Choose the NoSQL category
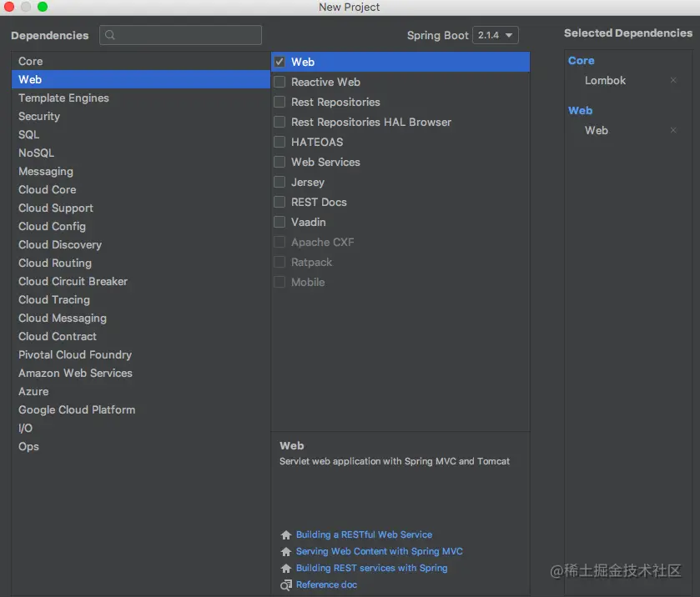 141,153
